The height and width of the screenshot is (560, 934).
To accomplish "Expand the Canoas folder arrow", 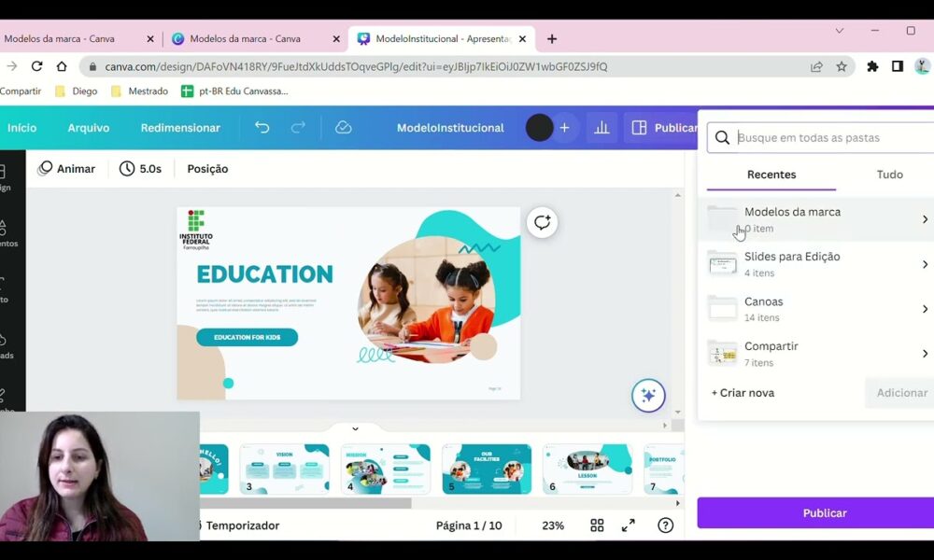I will (925, 309).
